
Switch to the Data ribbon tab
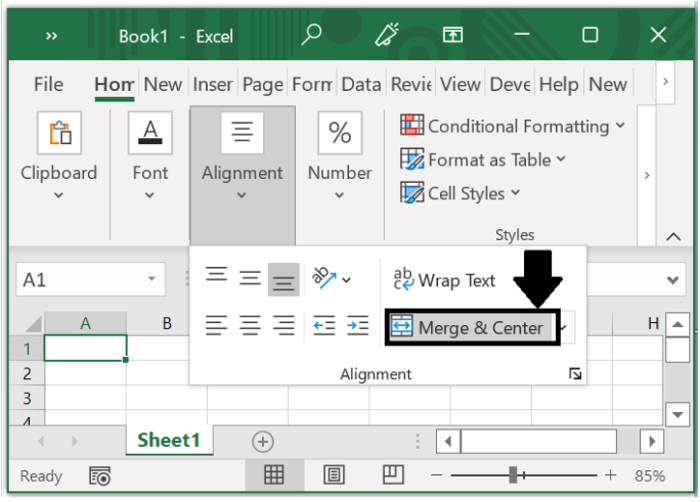(x=360, y=85)
